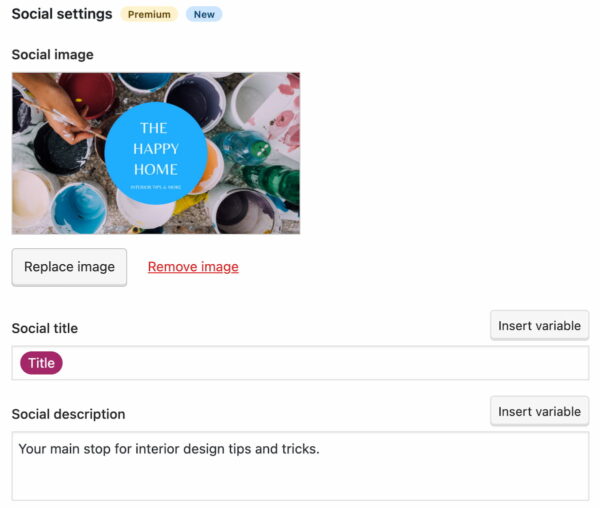Click the "Interior tips & more" logo subtitle
The image size is (600, 508).
tap(156, 187)
